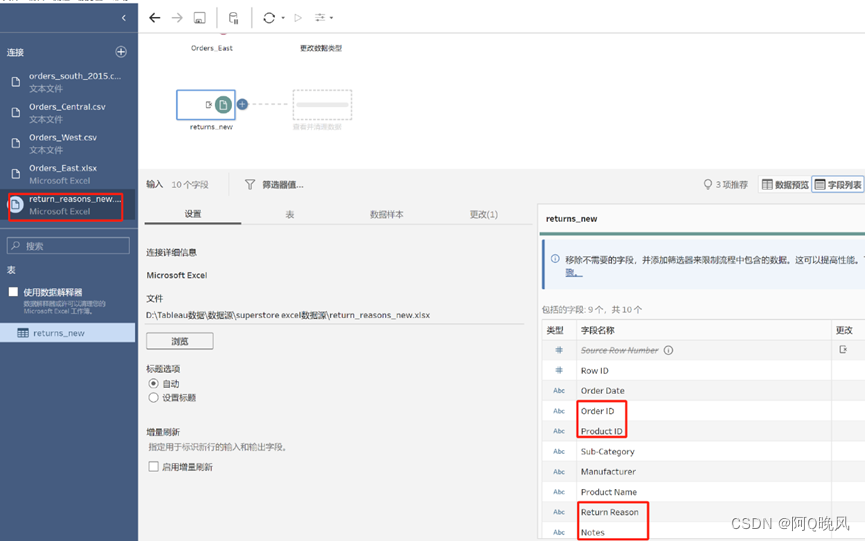
Task: Open the 3 recommendations lightbulb
Action: tap(725, 184)
